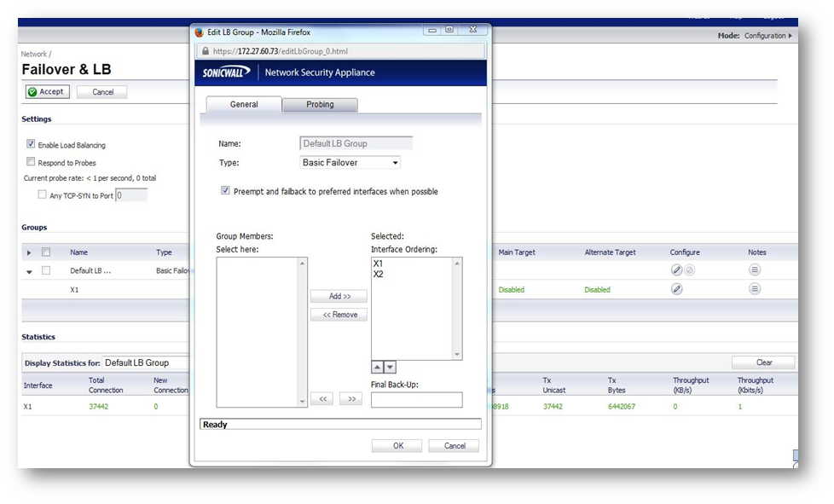The image size is (834, 504).
Task: Click edit icon for Default LB group
Action: click(x=676, y=270)
